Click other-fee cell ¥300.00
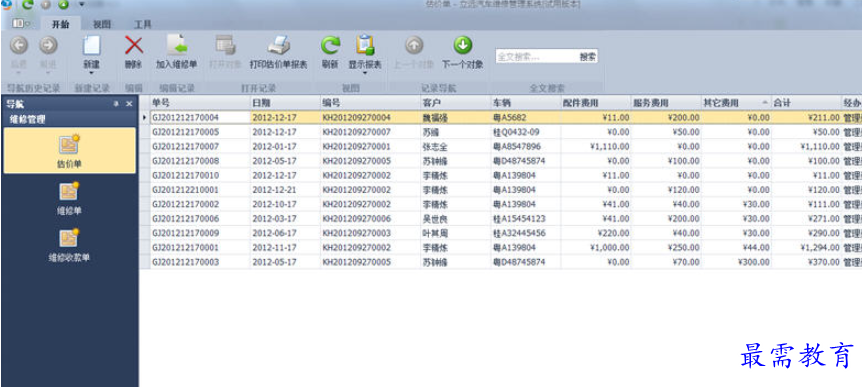 click(x=736, y=262)
